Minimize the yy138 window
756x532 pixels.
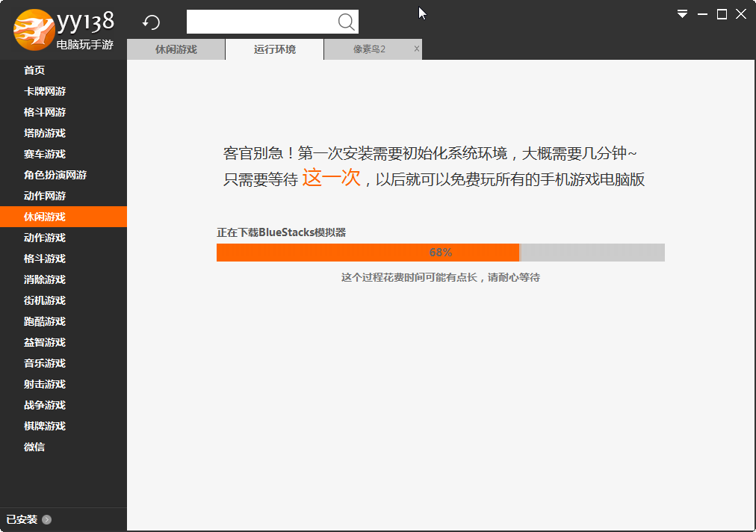(x=702, y=14)
